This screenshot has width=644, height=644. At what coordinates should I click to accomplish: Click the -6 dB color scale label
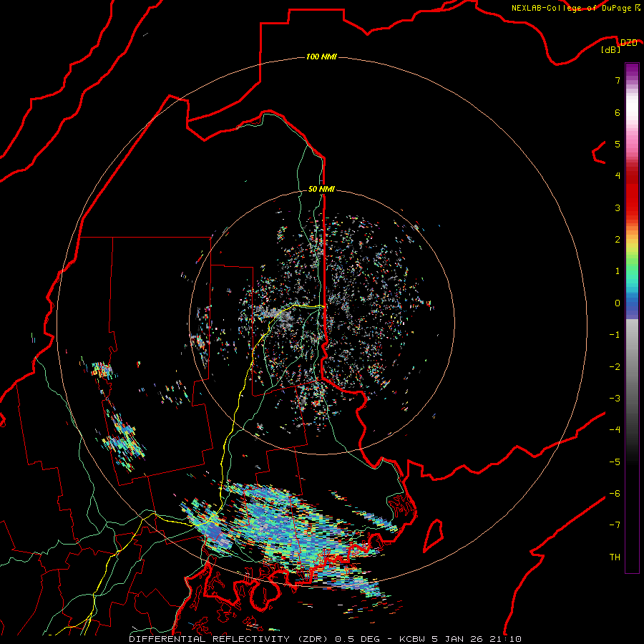(615, 494)
